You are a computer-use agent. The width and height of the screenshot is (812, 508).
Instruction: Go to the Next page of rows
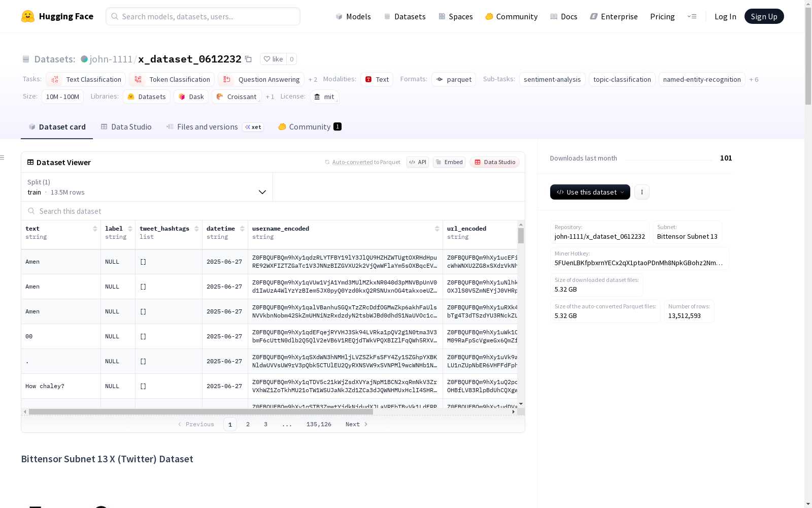[x=356, y=424]
